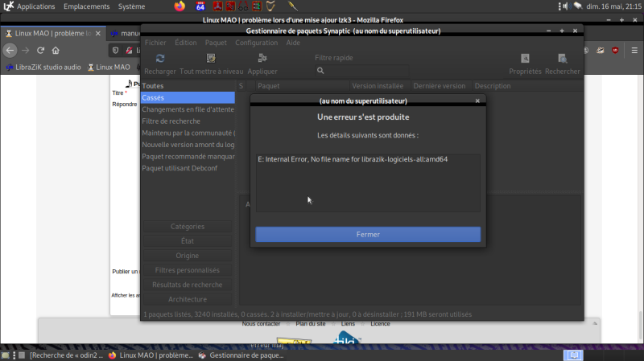
Task: Open the Configuration menu
Action: [x=256, y=43]
